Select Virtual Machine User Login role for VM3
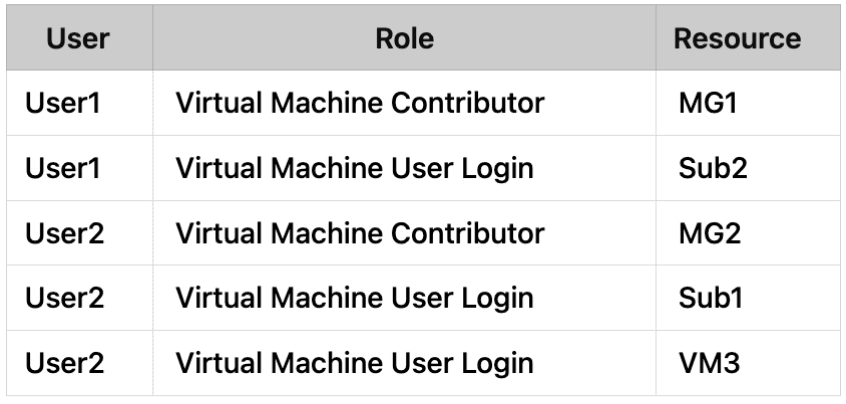 [354, 364]
